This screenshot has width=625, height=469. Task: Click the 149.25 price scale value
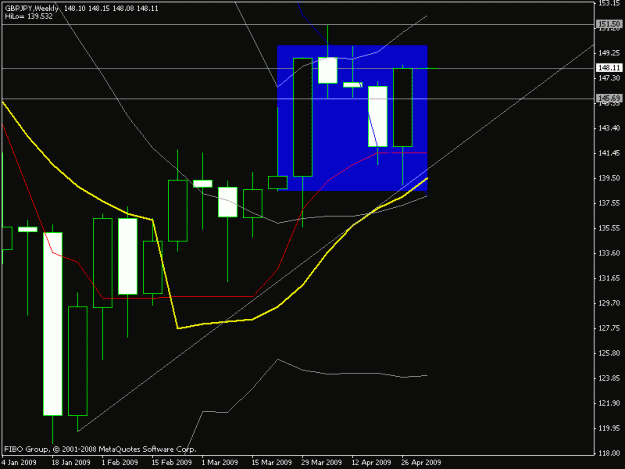(x=609, y=53)
